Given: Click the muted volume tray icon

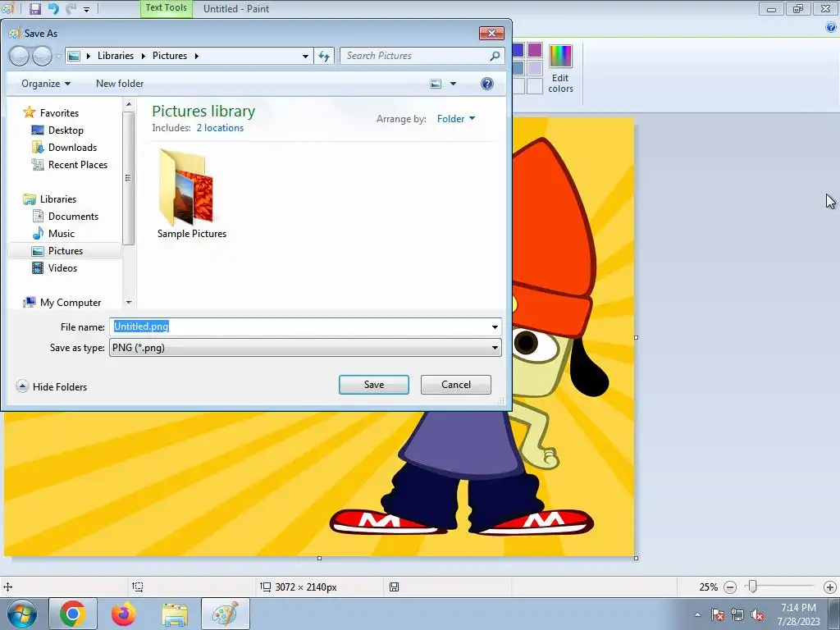Looking at the screenshot, I should [757, 615].
